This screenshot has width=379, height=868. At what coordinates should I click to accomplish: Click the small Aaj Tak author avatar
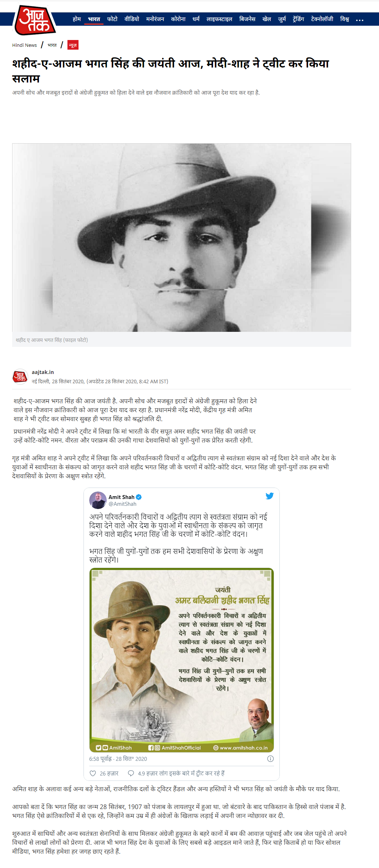[x=20, y=376]
